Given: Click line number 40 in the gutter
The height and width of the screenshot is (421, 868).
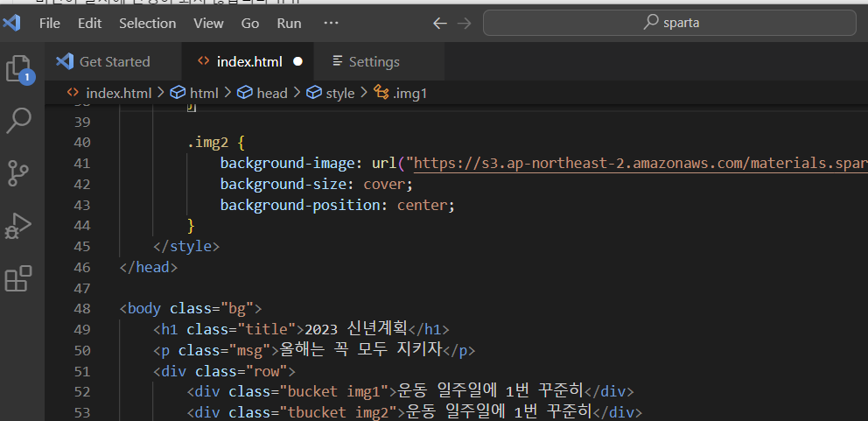Looking at the screenshot, I should [82, 143].
